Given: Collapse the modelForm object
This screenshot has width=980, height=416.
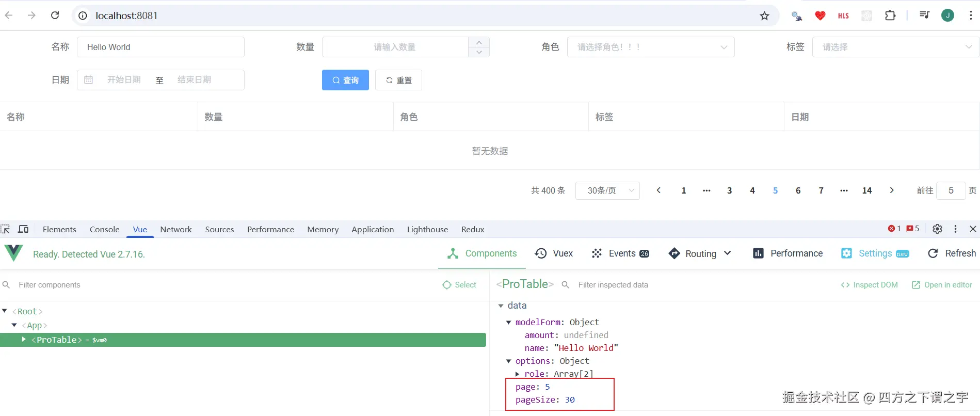Looking at the screenshot, I should coord(508,322).
